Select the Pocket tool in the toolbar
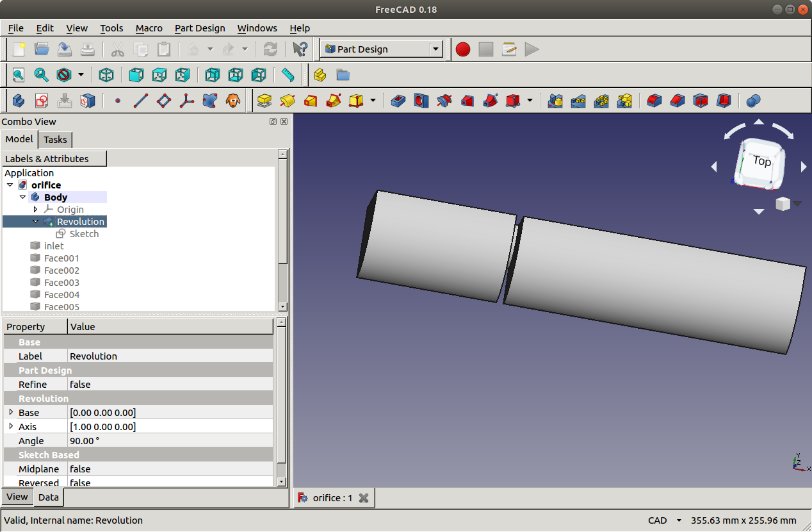This screenshot has width=812, height=532. click(x=398, y=101)
